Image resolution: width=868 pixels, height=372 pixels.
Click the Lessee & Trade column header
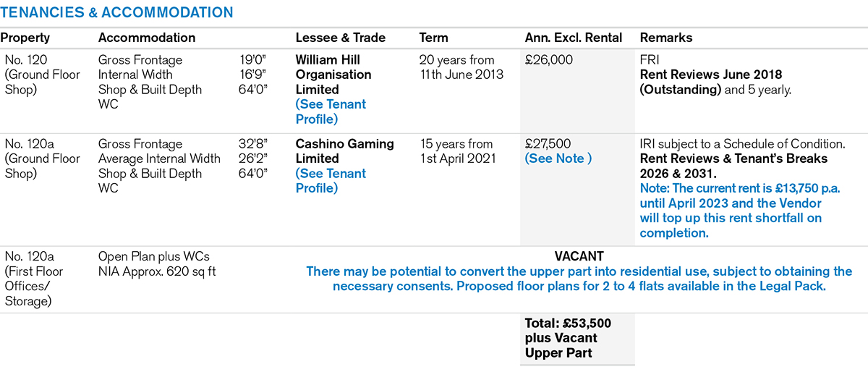pyautogui.click(x=341, y=38)
